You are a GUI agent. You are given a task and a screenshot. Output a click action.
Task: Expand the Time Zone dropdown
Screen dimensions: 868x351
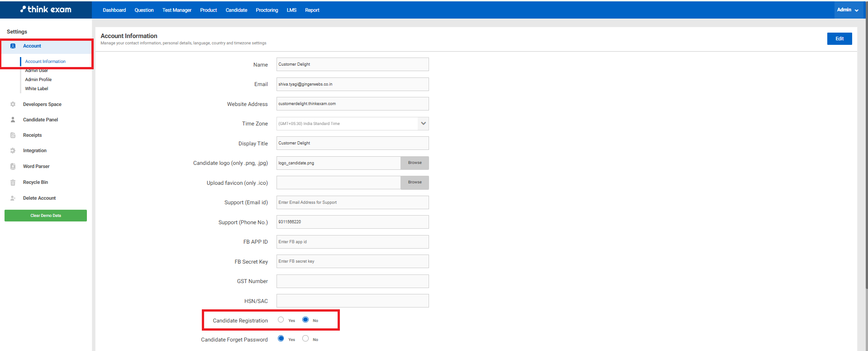[423, 124]
